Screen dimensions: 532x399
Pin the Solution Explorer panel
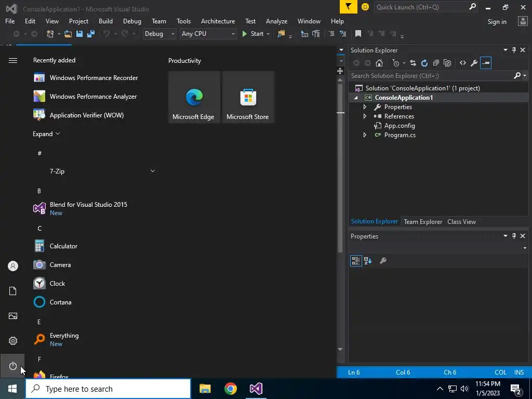pos(514,50)
